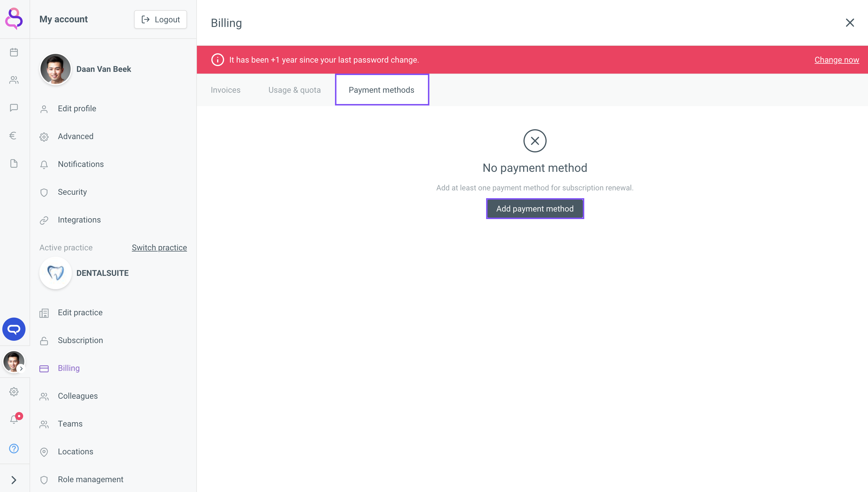
Task: Click the settings gear in left rail
Action: click(14, 392)
